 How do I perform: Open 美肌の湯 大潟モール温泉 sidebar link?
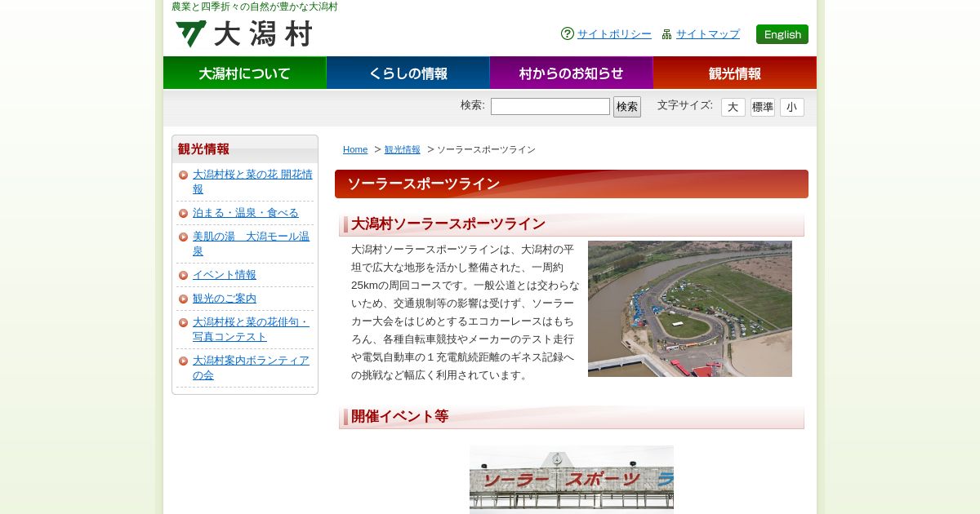point(252,243)
